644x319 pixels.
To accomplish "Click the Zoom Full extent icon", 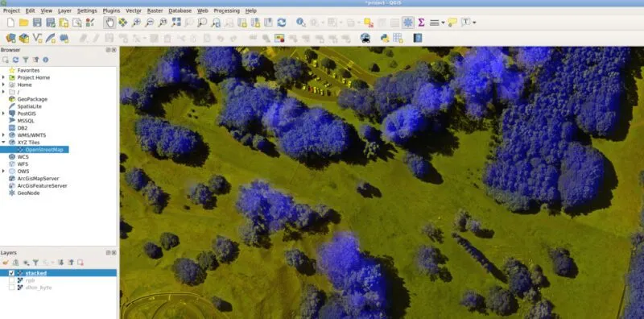I will [176, 23].
